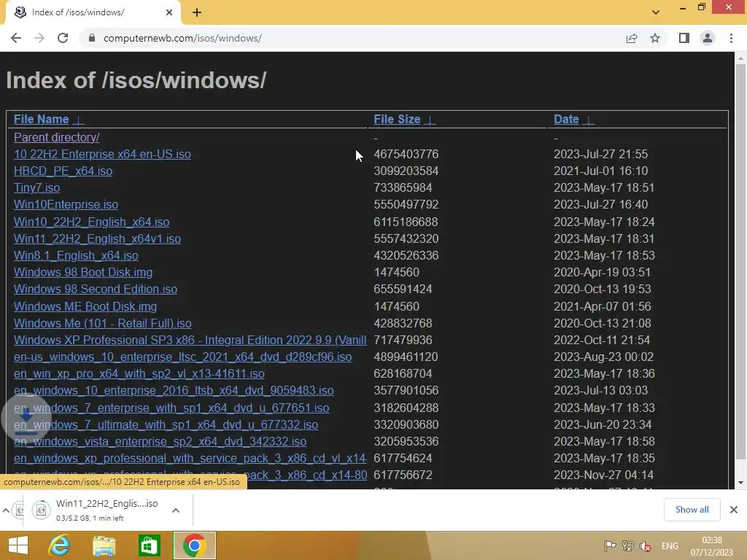Click sort arrow next to File Name

point(79,120)
